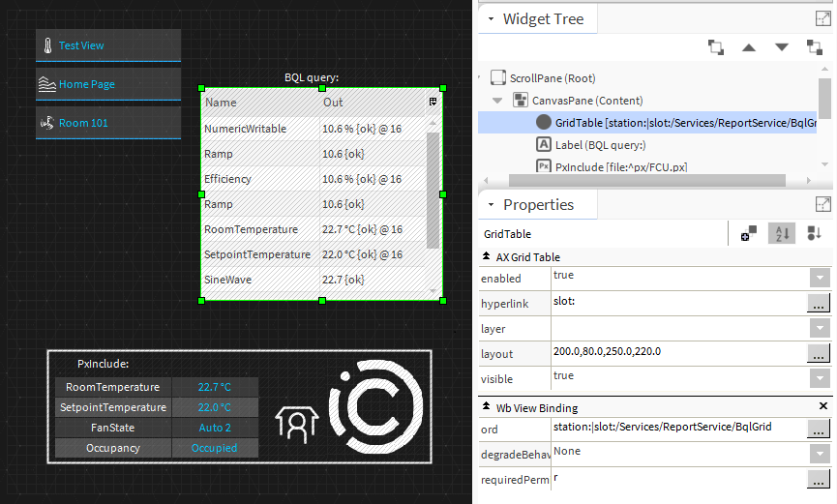Maximize the Properties panel
837x504 pixels.
(822, 204)
